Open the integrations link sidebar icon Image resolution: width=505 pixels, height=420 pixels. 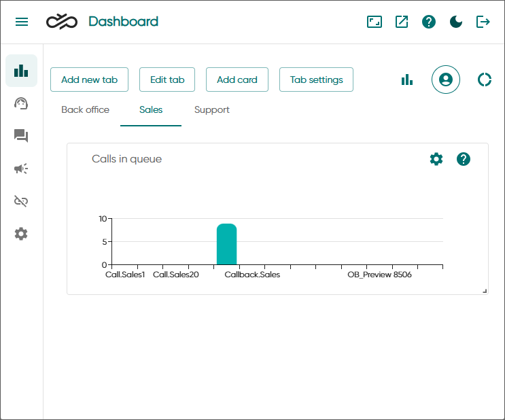click(21, 201)
